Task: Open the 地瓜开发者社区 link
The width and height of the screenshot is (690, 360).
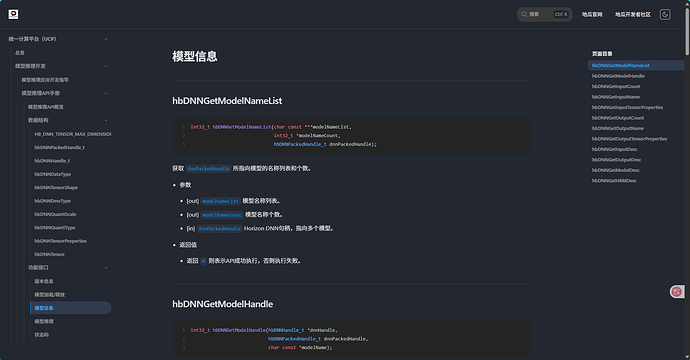Action: (633, 15)
